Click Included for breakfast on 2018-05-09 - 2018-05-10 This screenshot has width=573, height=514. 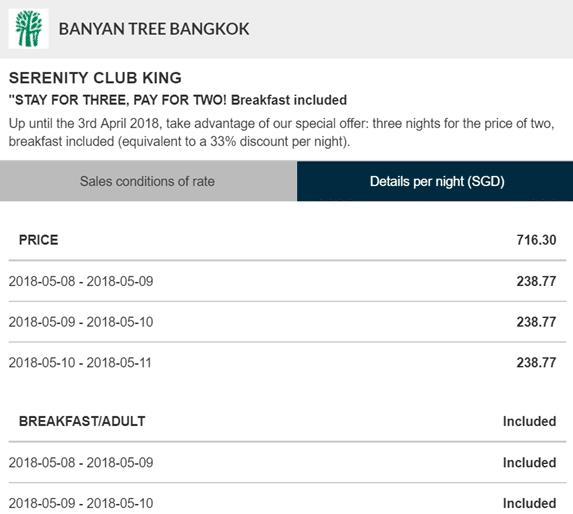point(530,503)
